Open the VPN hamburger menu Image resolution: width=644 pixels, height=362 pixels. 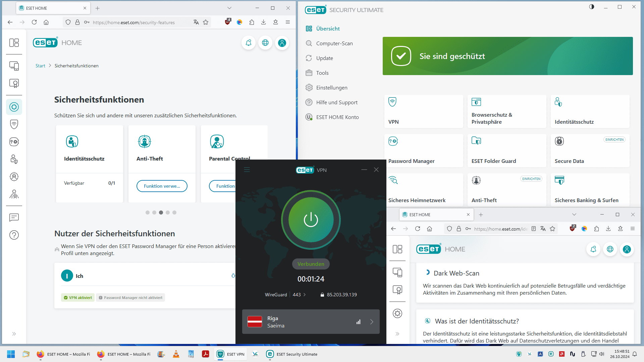247,170
